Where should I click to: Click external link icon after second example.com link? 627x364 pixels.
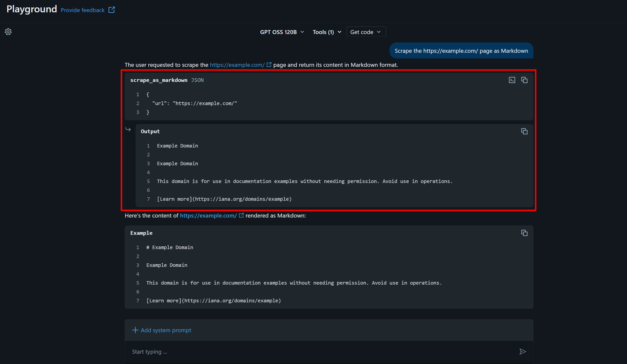click(241, 215)
